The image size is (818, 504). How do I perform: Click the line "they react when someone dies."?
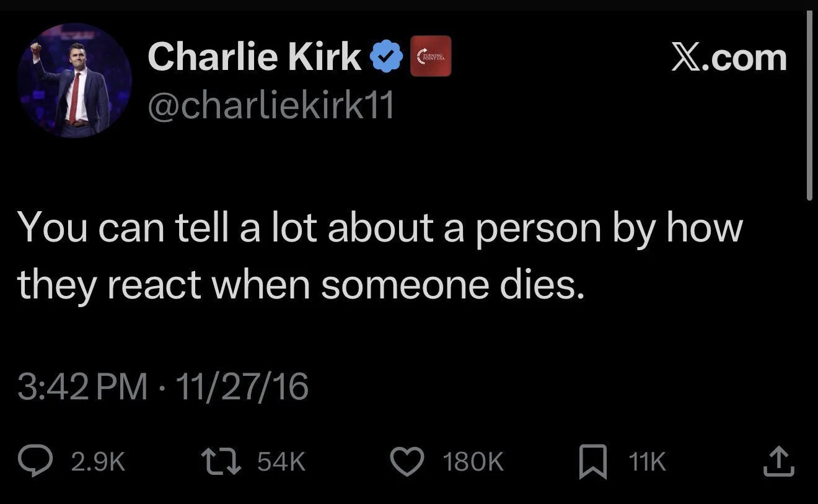[301, 284]
